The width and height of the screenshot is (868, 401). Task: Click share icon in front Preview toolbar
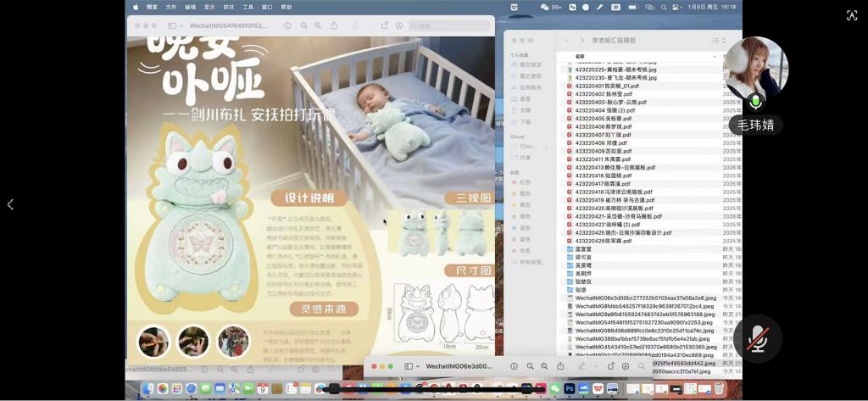click(x=560, y=366)
